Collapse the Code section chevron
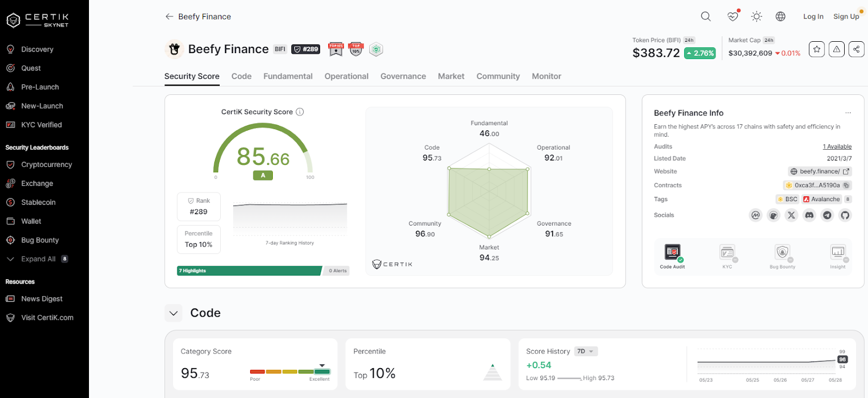The image size is (868, 398). pyautogui.click(x=174, y=313)
